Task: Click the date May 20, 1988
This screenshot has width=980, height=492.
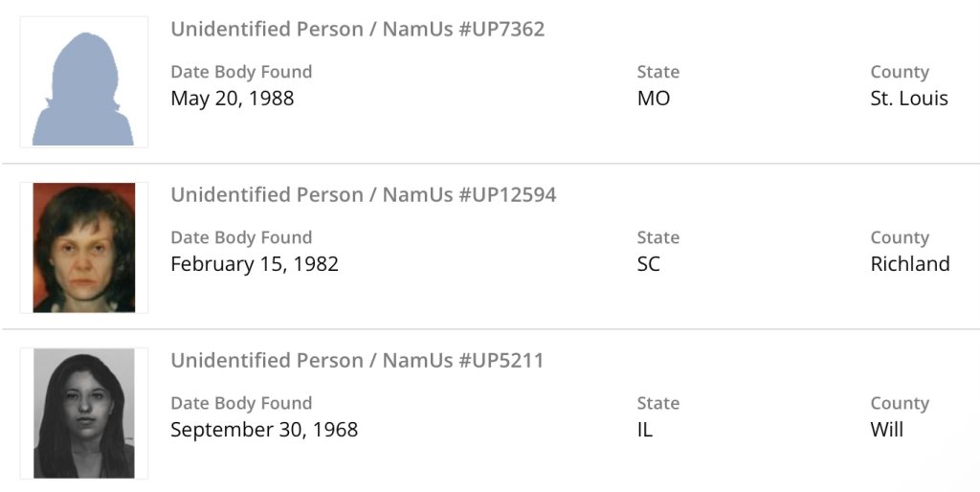Action: pyautogui.click(x=233, y=98)
